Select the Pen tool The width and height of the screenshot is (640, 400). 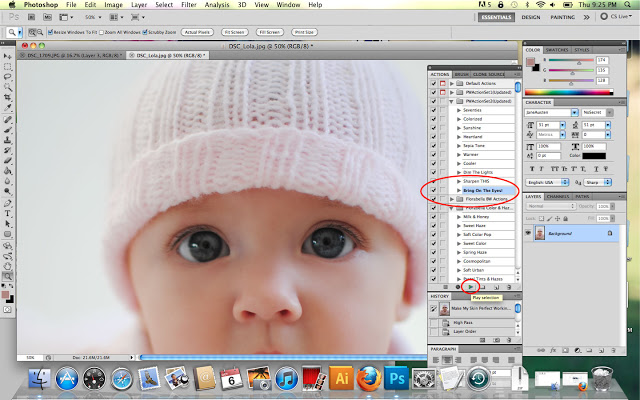click(7, 203)
